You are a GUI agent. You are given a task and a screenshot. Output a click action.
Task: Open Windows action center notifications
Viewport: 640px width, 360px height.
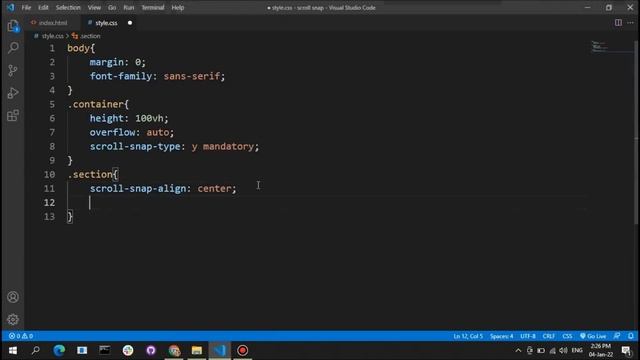pos(626,350)
